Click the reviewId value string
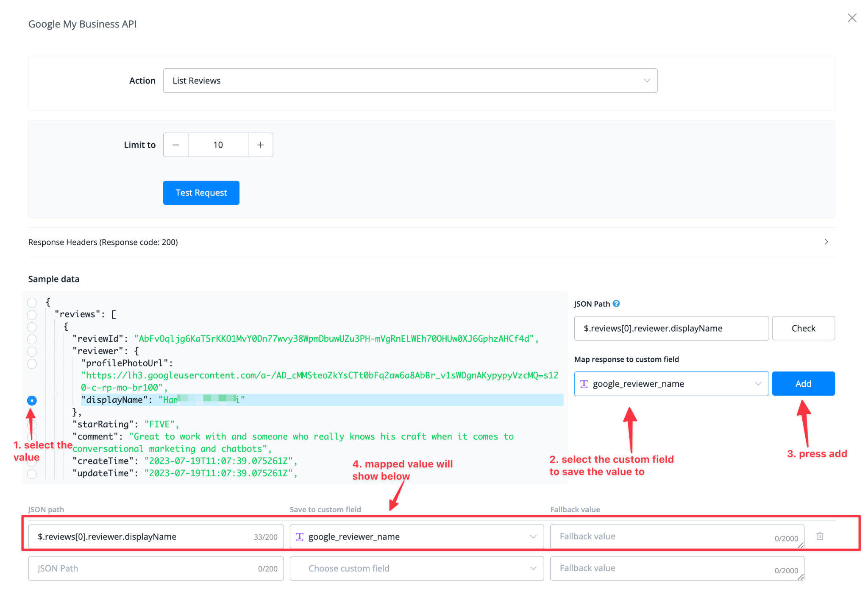The image size is (868, 603). (334, 339)
